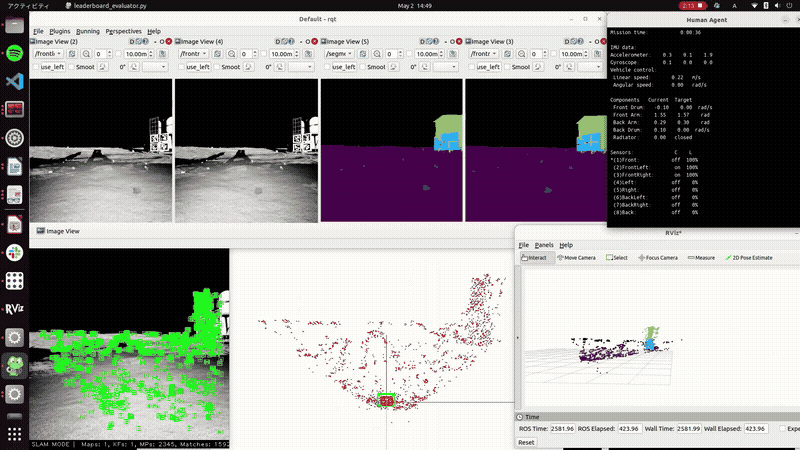
Task: Enable use_left checkbox in Image View (5)
Action: (x=327, y=67)
